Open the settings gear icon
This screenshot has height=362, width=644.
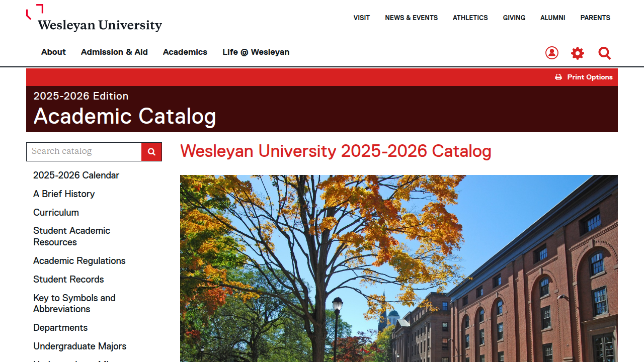[578, 53]
